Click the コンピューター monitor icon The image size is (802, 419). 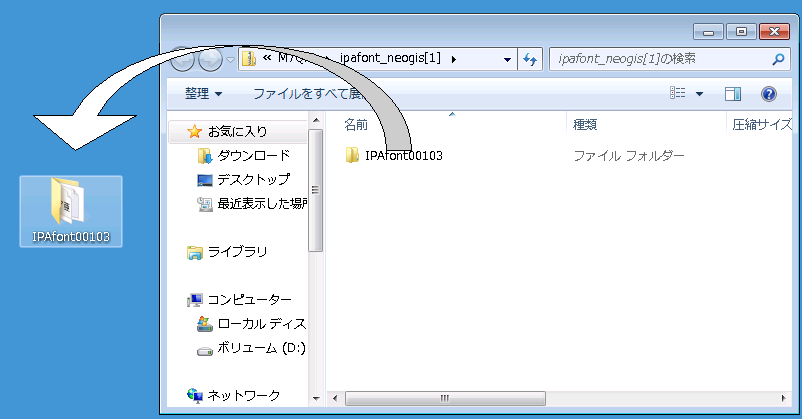click(x=194, y=300)
